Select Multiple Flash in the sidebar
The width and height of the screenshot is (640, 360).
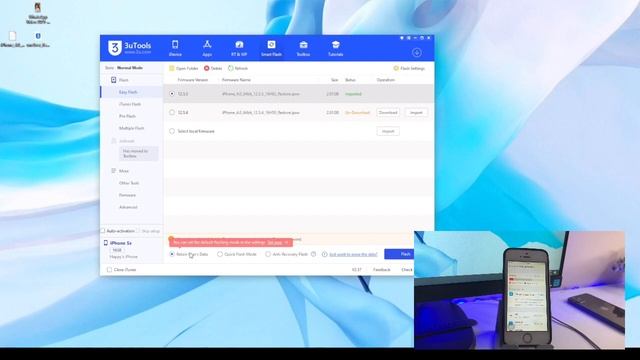pos(131,128)
